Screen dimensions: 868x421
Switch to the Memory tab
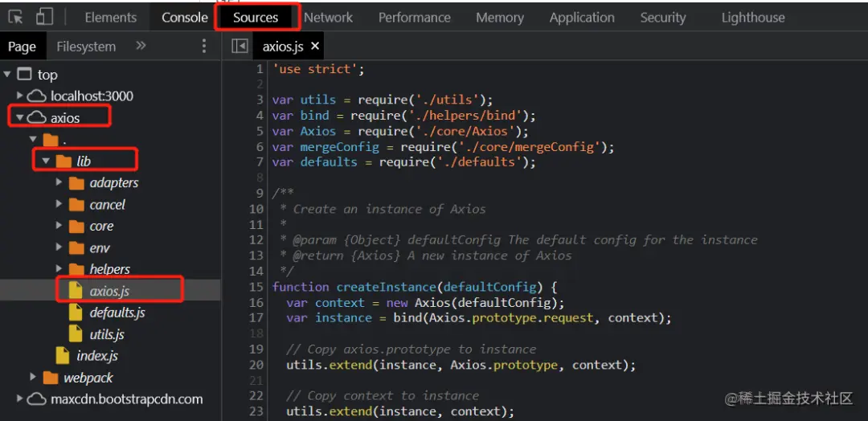(500, 18)
